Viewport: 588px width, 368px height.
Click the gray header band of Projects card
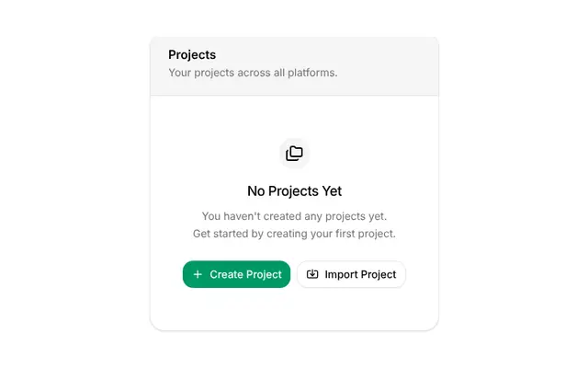[x=294, y=66]
